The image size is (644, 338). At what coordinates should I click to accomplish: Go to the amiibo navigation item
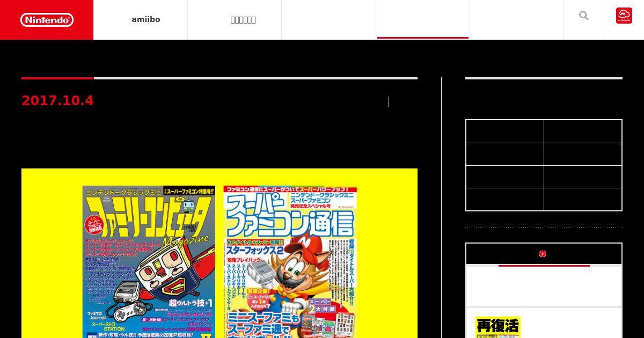tap(146, 20)
